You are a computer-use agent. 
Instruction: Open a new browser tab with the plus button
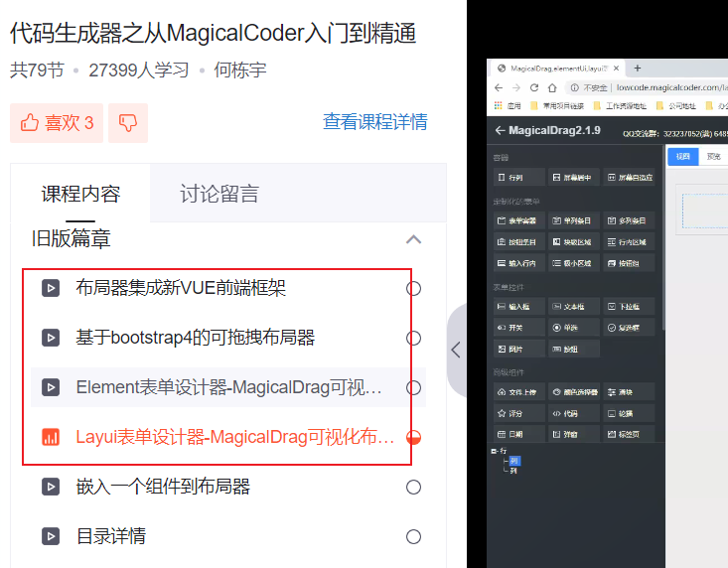pos(638,69)
